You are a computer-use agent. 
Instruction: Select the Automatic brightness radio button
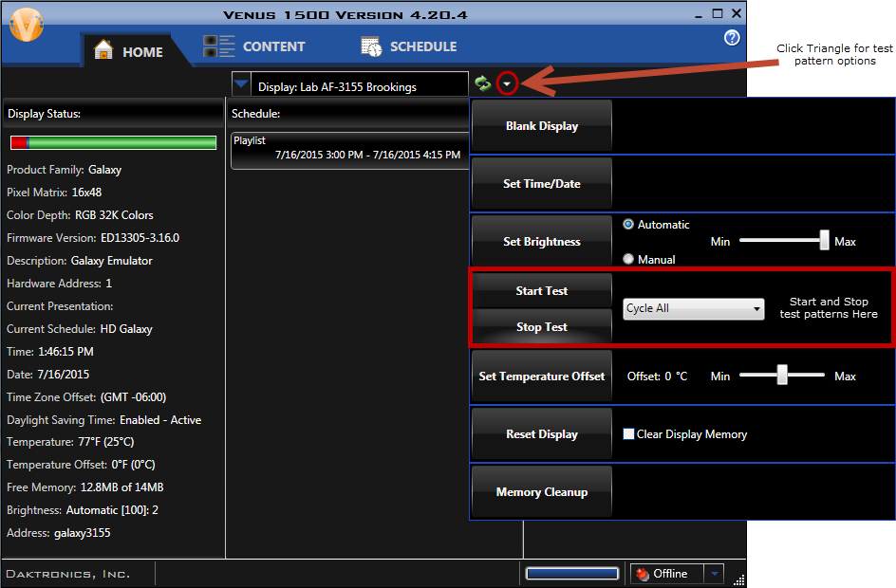coord(628,225)
